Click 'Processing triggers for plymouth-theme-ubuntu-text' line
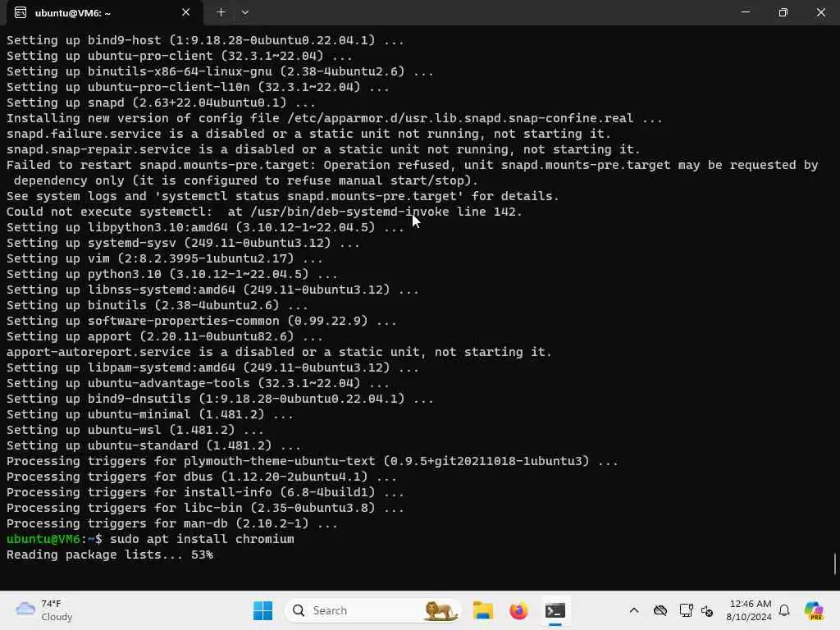The width and height of the screenshot is (840, 630). pos(313,461)
